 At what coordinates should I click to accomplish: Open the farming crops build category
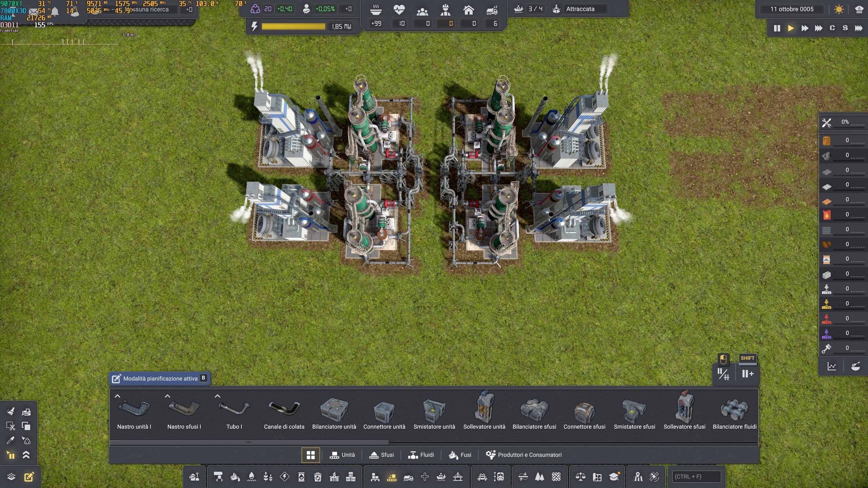(268, 477)
